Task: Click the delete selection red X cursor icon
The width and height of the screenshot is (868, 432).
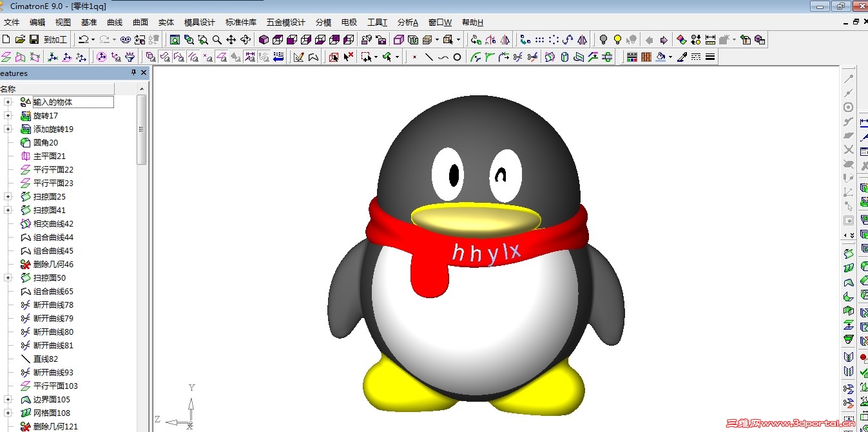Action: pos(349,57)
